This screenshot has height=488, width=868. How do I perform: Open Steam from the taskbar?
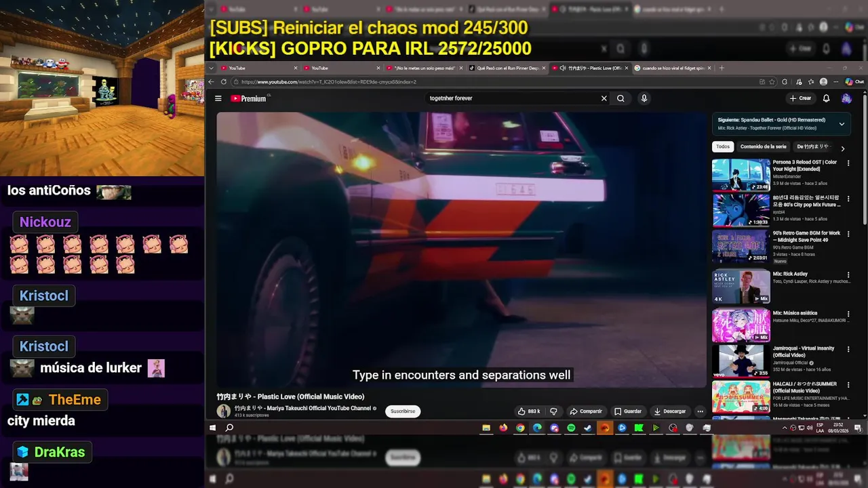(588, 428)
